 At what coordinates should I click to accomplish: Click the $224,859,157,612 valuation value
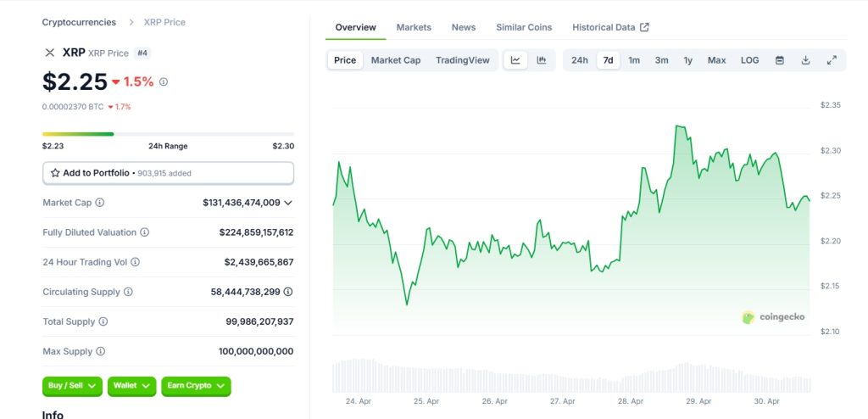click(x=256, y=232)
